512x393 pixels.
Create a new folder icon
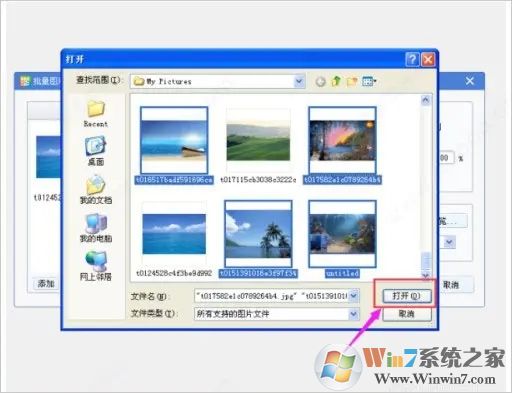tap(352, 81)
